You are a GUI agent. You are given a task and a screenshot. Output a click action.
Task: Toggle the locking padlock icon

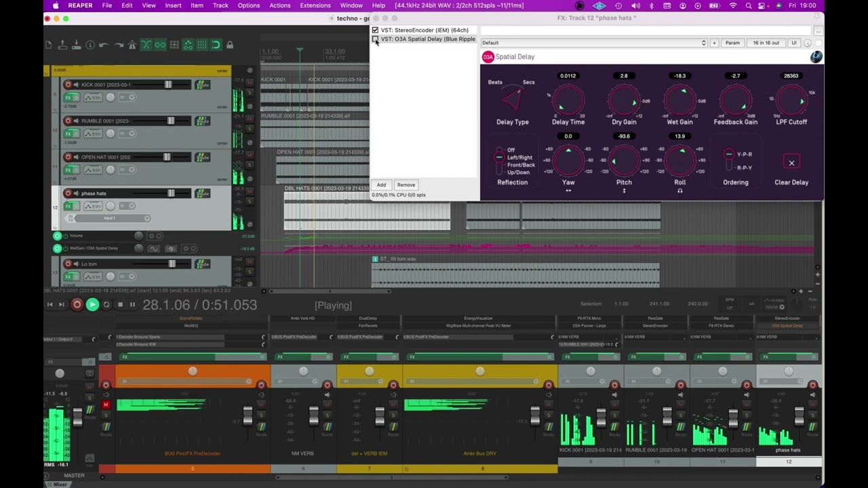pos(230,45)
